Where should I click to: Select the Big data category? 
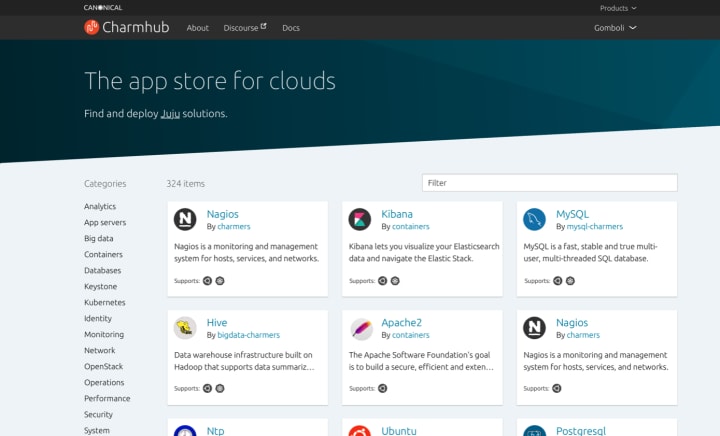[x=98, y=239]
